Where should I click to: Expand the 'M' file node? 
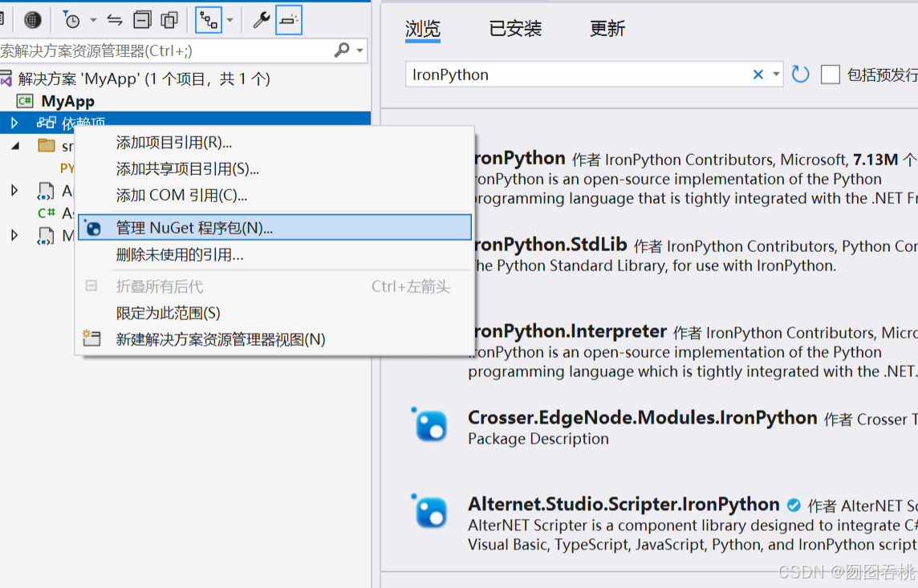click(14, 235)
